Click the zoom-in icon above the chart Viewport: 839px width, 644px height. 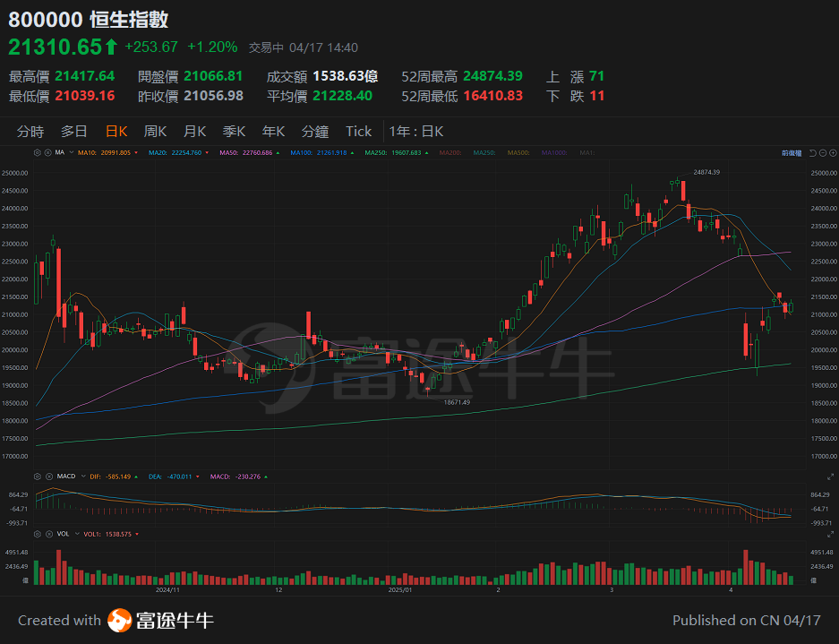833,152
